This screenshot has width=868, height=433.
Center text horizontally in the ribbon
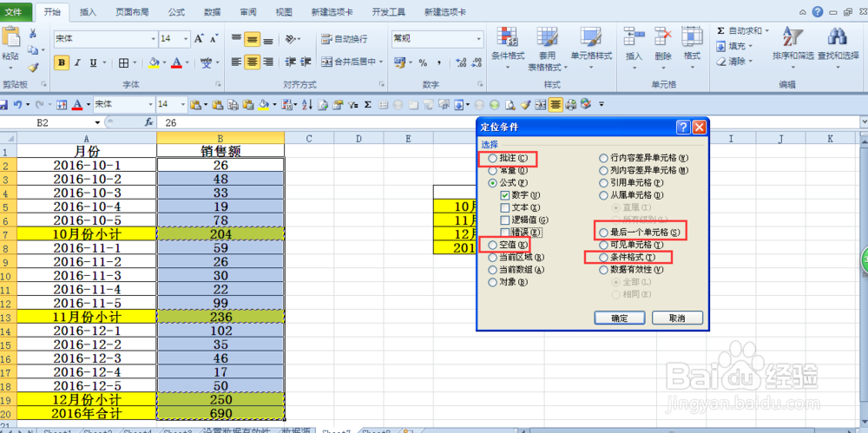pos(253,62)
